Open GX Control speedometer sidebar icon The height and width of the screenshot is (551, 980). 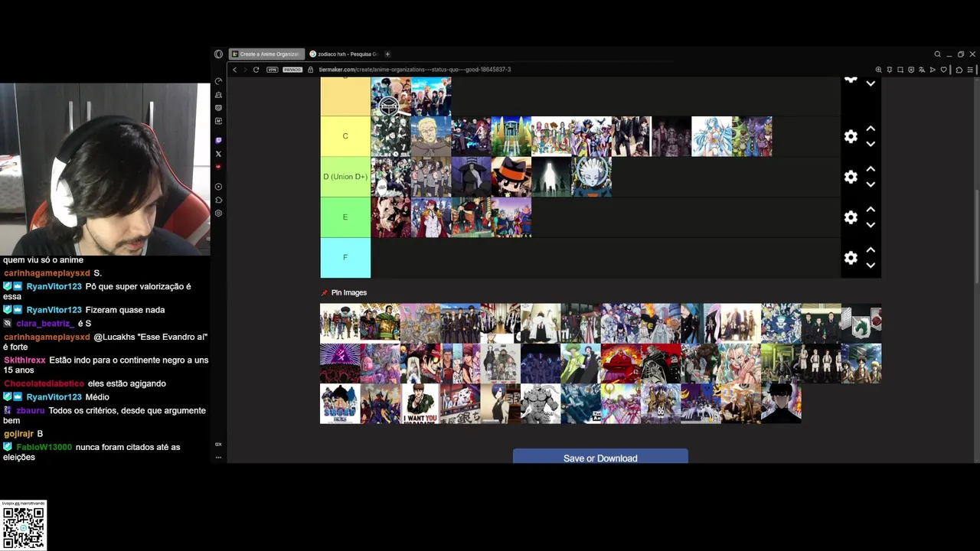[218, 81]
